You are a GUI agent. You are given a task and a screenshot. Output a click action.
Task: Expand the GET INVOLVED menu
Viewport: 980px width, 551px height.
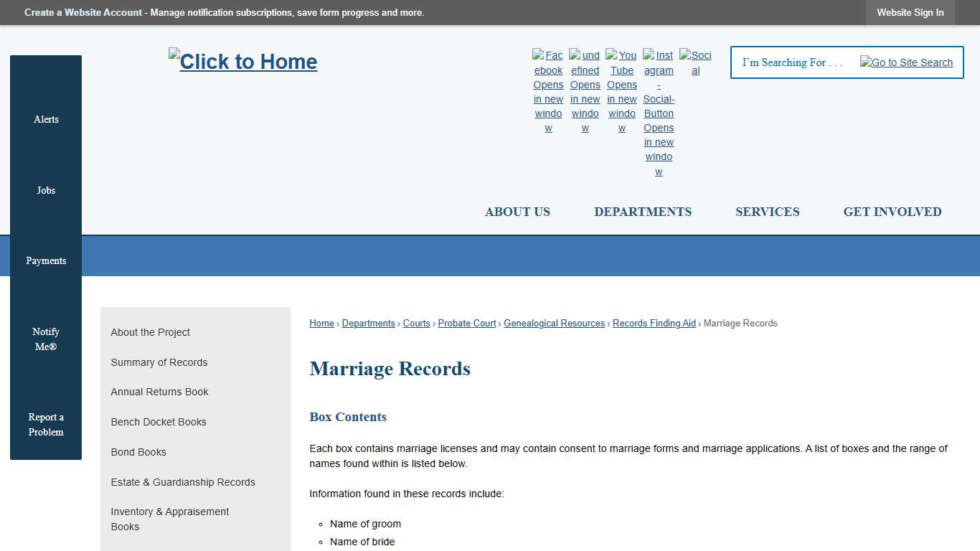(x=892, y=212)
